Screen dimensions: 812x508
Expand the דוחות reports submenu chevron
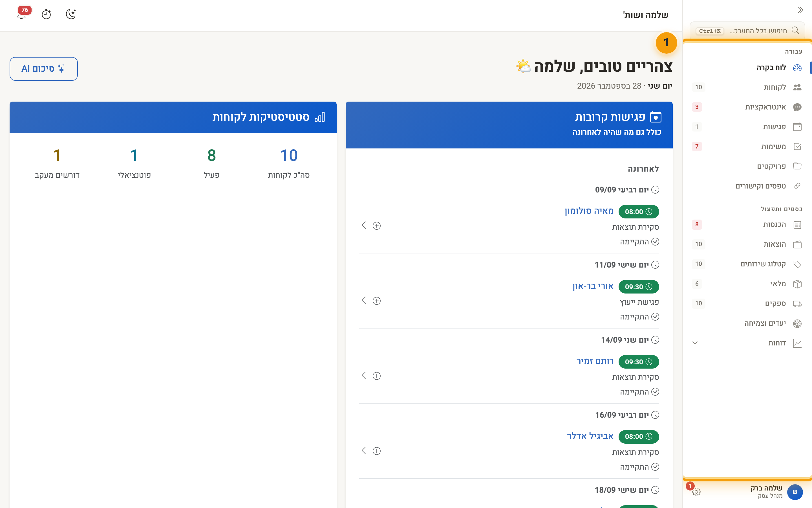point(695,343)
